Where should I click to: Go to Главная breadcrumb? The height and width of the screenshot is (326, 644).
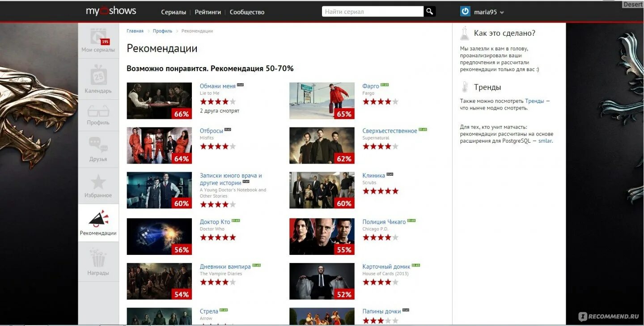tap(135, 31)
